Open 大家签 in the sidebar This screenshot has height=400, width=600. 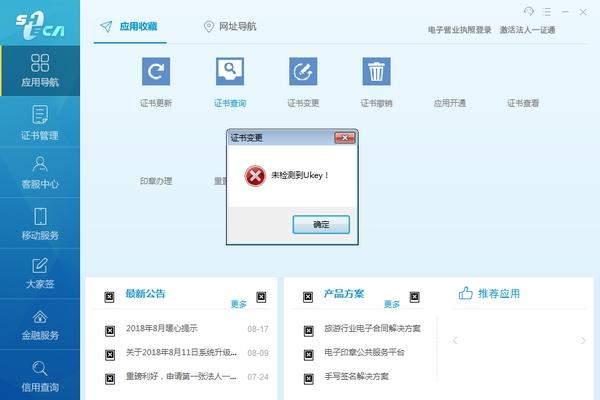click(40, 274)
